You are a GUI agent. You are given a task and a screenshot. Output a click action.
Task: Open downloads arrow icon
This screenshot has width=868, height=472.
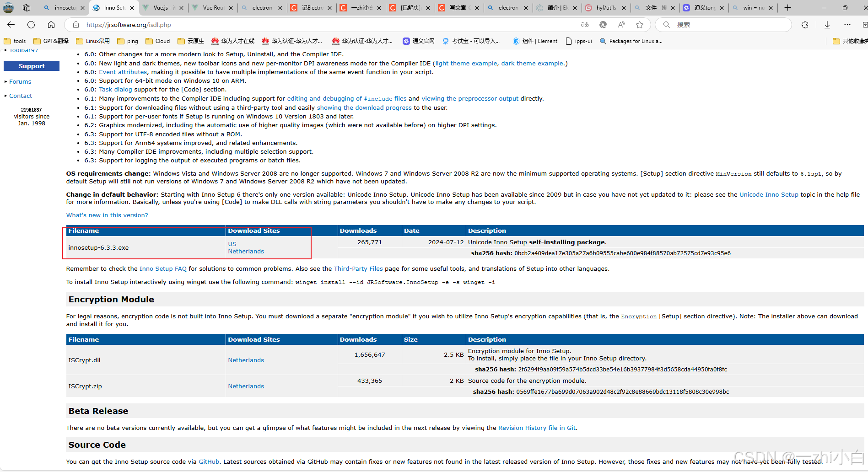click(x=827, y=25)
